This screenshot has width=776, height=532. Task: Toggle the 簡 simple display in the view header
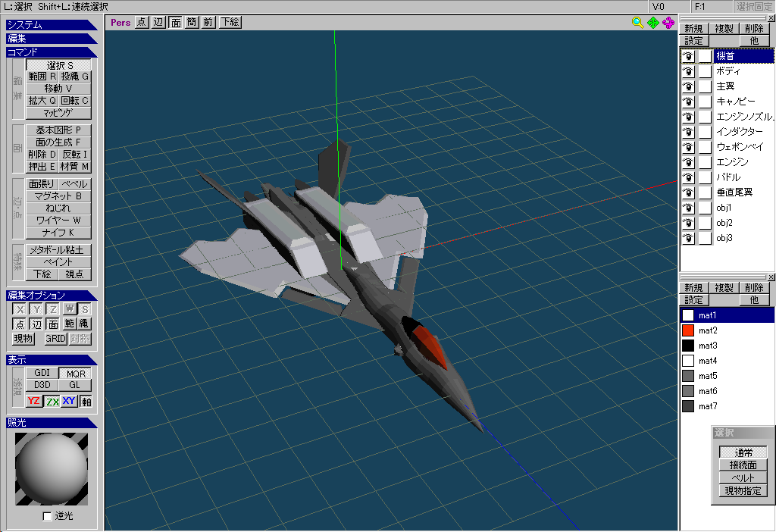192,22
